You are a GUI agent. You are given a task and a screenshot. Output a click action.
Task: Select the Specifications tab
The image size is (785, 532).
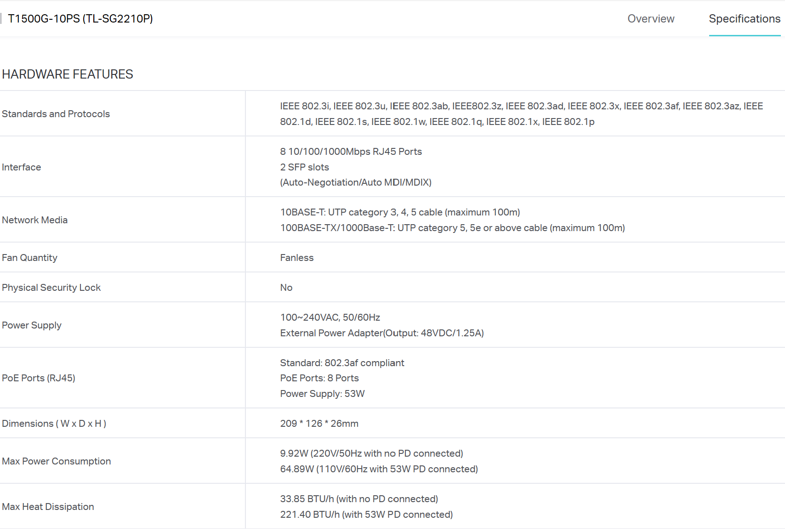point(745,19)
